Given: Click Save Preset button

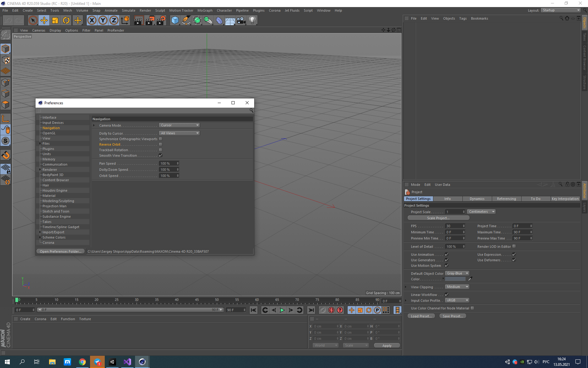Looking at the screenshot, I should (453, 316).
